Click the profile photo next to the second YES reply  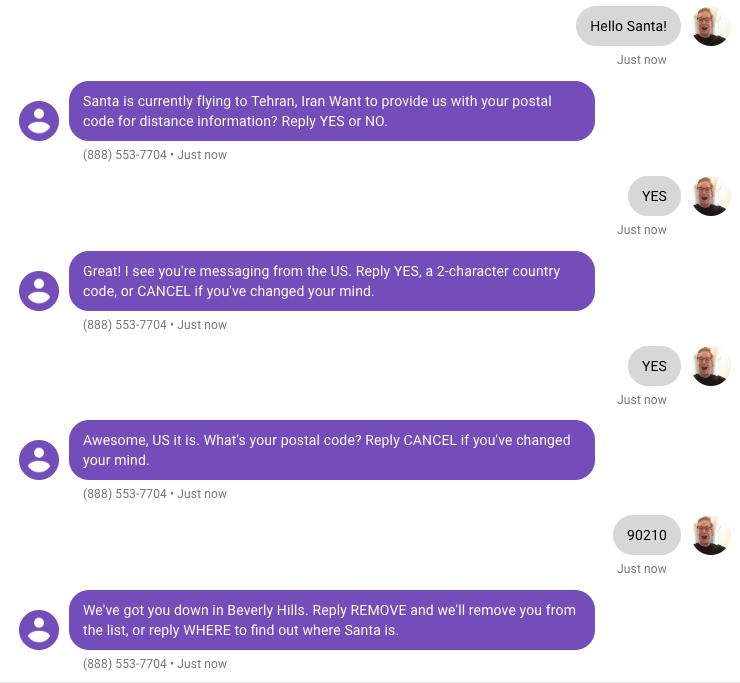[711, 366]
